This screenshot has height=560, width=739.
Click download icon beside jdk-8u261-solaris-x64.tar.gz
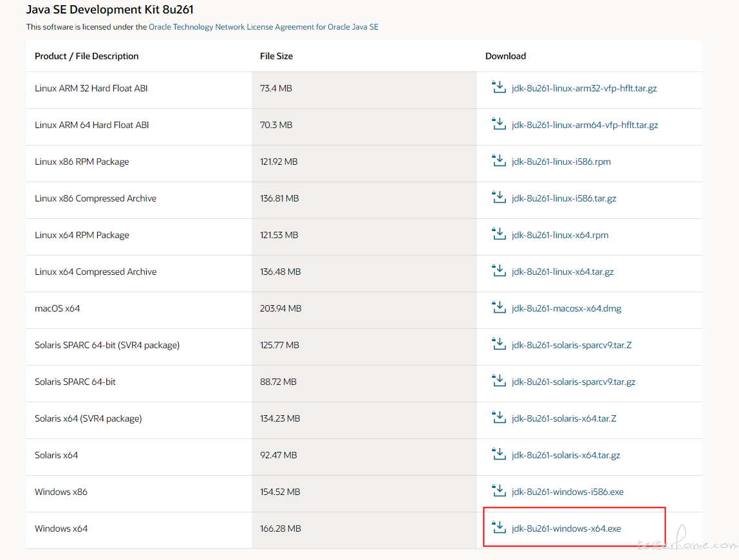[499, 454]
